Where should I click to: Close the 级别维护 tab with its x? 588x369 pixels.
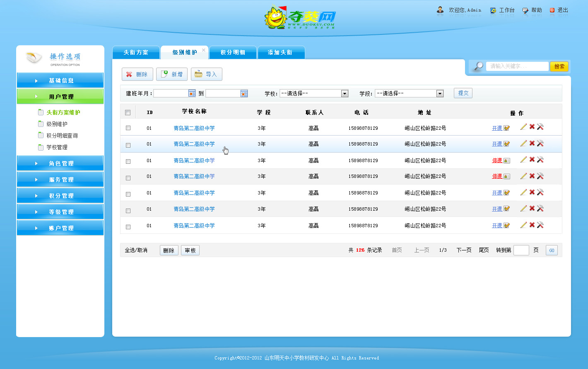tap(204, 50)
